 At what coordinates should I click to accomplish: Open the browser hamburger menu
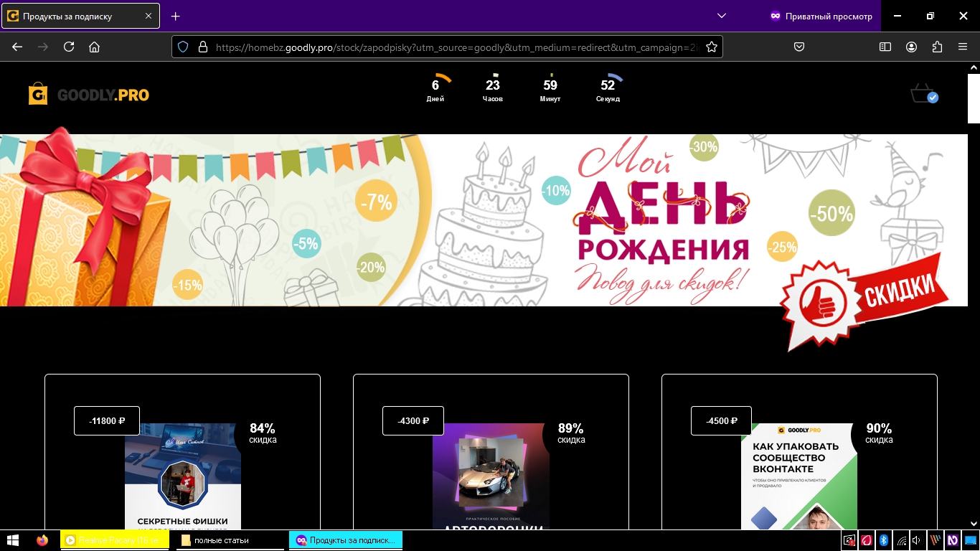[x=963, y=47]
